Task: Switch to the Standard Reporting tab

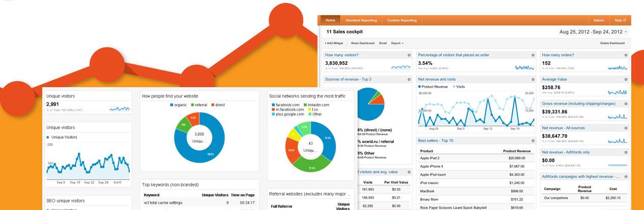Action: (x=361, y=20)
